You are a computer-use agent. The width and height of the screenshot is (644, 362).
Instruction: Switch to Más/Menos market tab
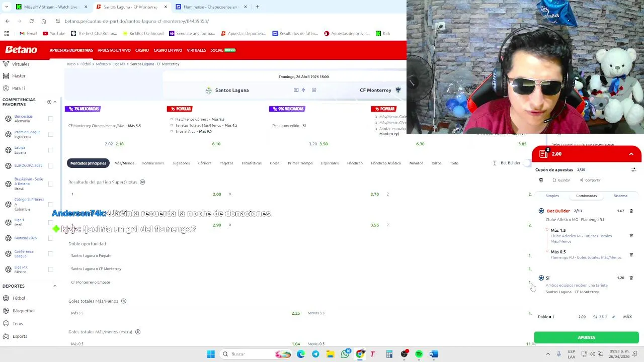pos(124,163)
